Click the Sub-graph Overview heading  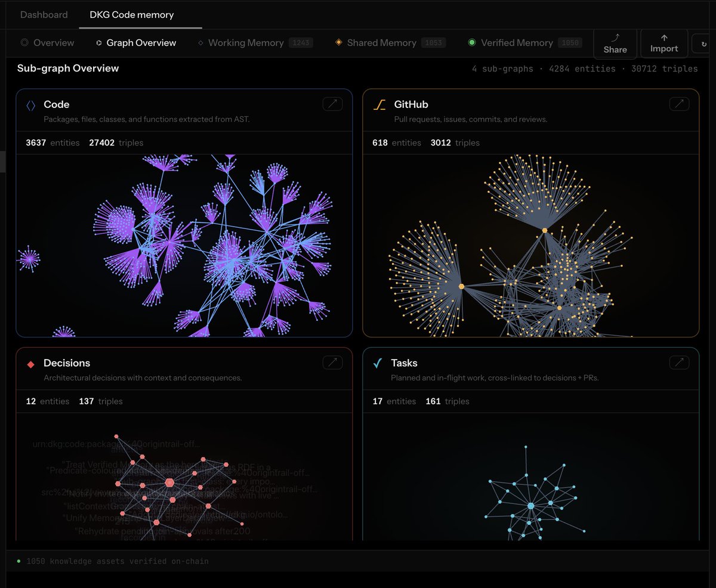(68, 68)
